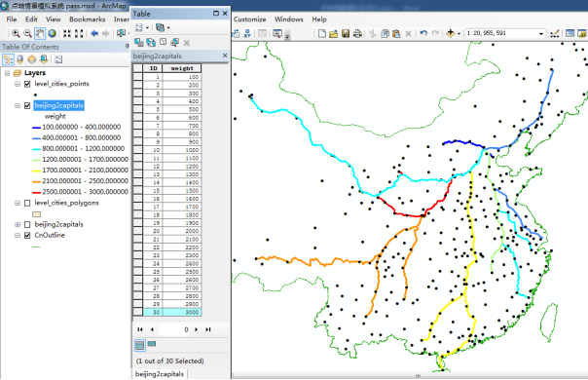Save the map document
Image resolution: width=588 pixels, height=380 pixels.
[x=346, y=33]
